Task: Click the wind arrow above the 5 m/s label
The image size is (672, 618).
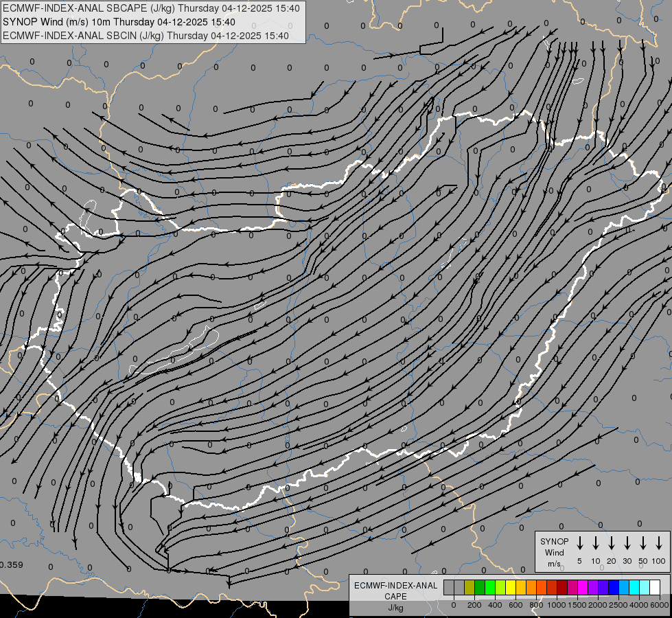Action: coord(579,543)
